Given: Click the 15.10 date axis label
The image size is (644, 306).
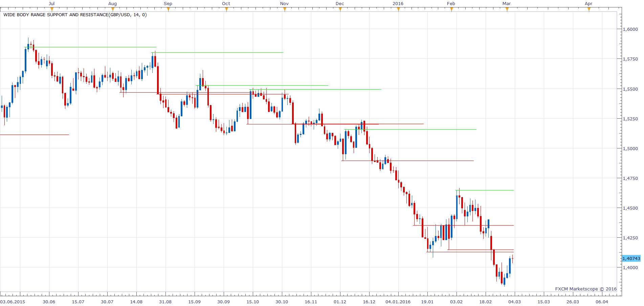Looking at the screenshot, I should pyautogui.click(x=253, y=302).
